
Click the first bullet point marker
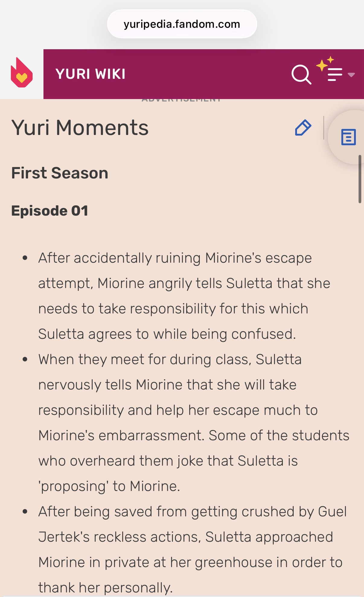coord(25,258)
